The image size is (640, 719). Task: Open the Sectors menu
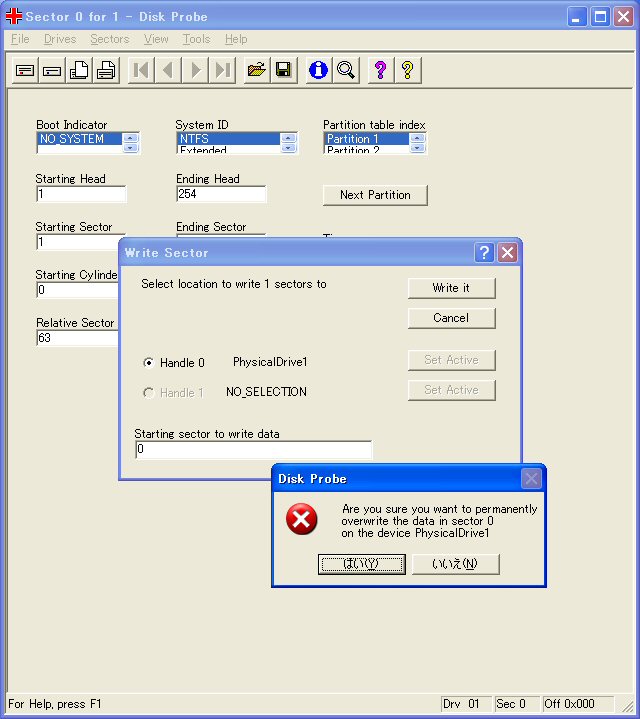[x=110, y=39]
